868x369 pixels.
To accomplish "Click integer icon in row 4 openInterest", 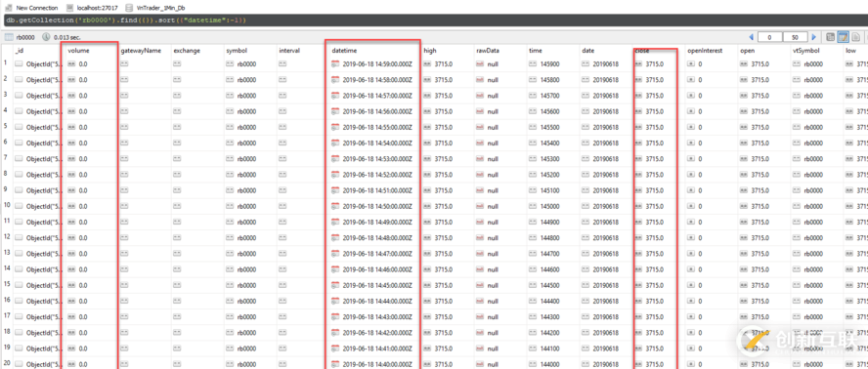I will (691, 111).
